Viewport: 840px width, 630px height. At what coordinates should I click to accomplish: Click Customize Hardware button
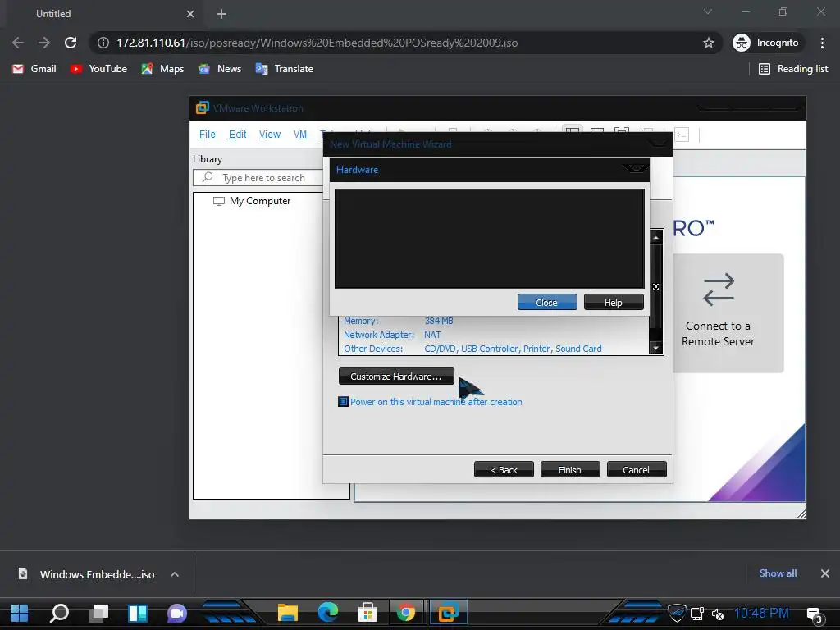point(396,376)
